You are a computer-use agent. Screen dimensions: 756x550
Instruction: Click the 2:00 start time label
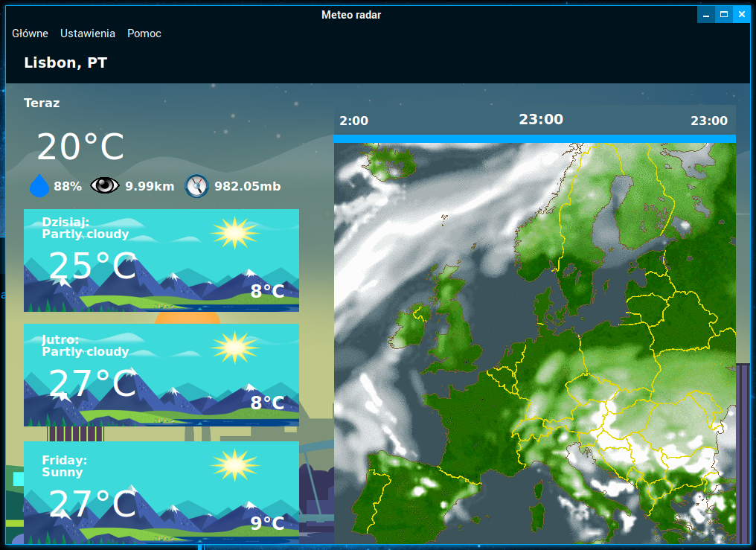click(x=354, y=121)
